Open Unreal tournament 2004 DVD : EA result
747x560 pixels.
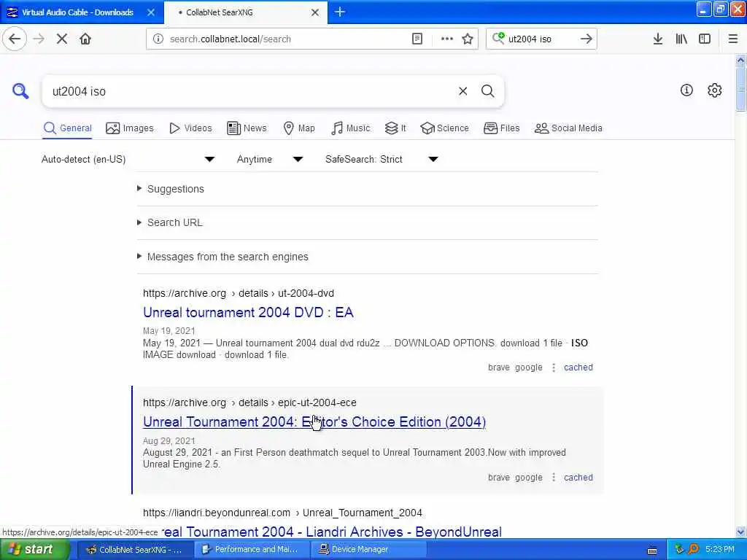coord(248,312)
